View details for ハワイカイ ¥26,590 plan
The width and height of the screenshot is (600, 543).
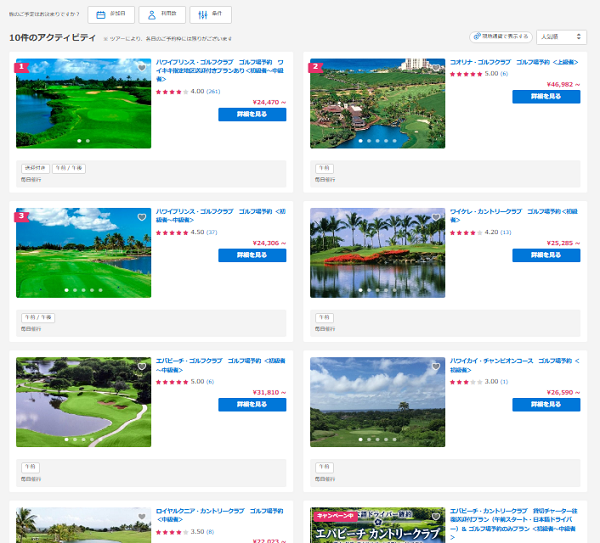click(546, 404)
